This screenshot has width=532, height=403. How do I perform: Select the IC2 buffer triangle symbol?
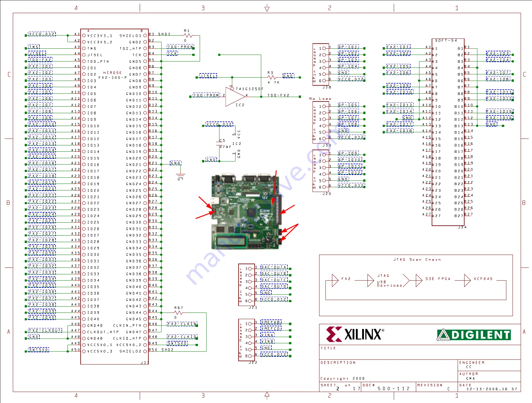[235, 96]
